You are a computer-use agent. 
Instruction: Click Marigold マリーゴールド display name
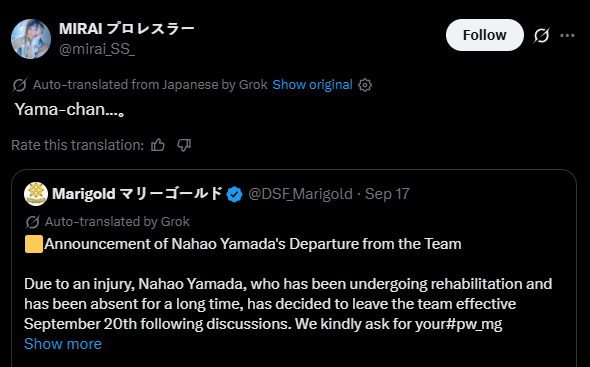click(x=137, y=194)
